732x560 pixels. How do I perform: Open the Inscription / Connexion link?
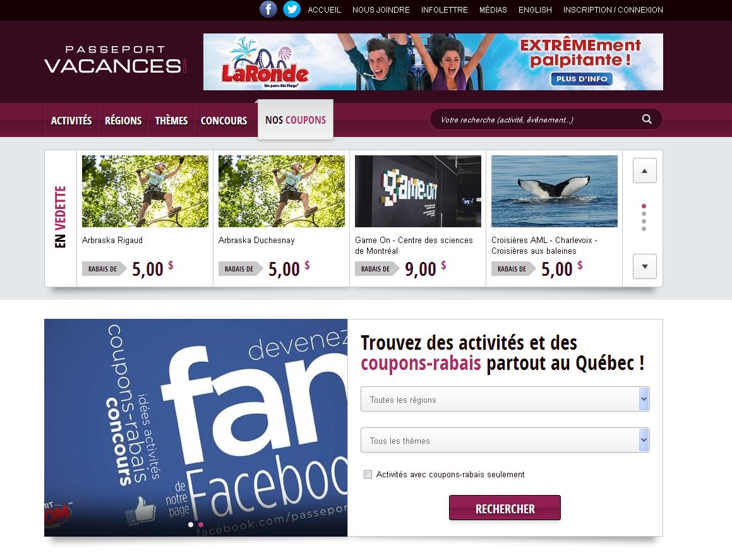click(x=613, y=10)
